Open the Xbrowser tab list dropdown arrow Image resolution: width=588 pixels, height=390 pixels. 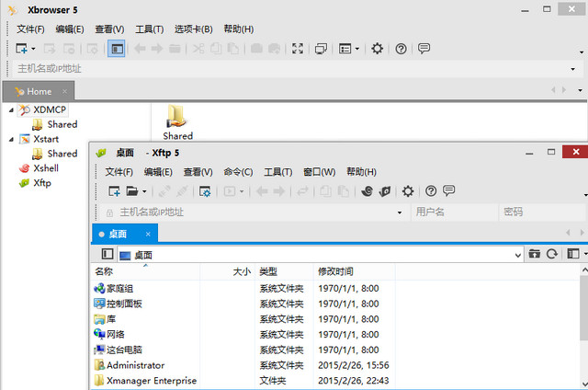(x=580, y=90)
